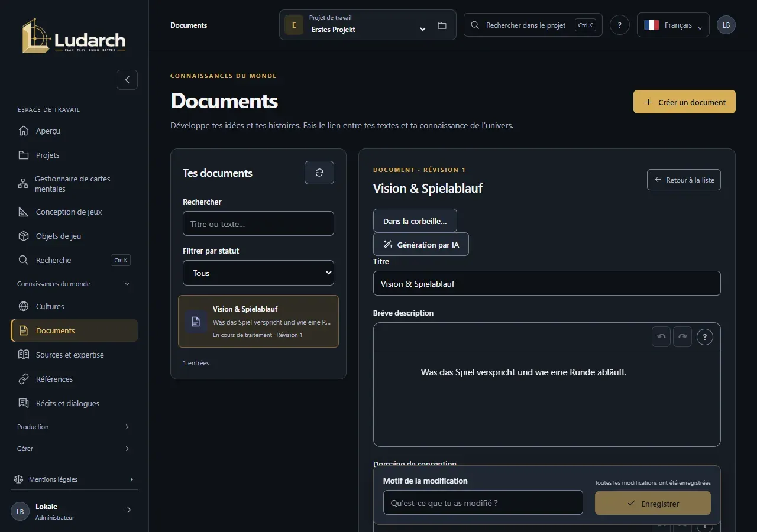
Task: Click the logout arrow next to Lokale
Action: coord(127,510)
